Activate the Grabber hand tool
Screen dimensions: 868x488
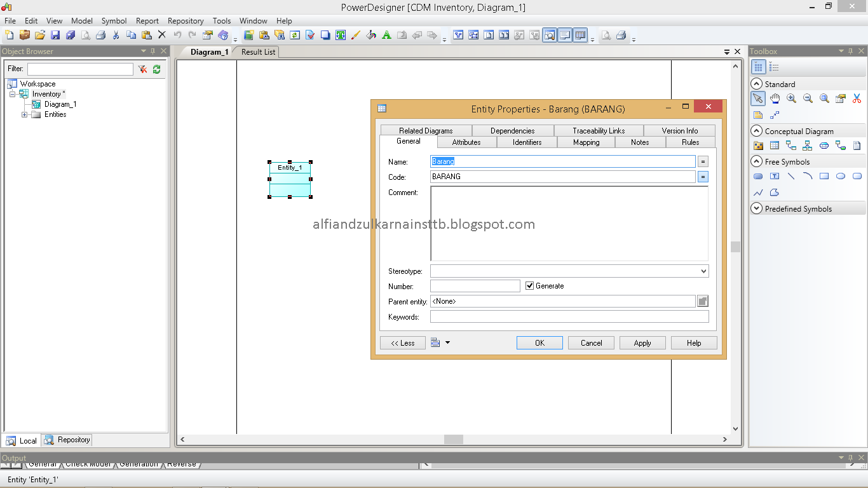tap(775, 98)
